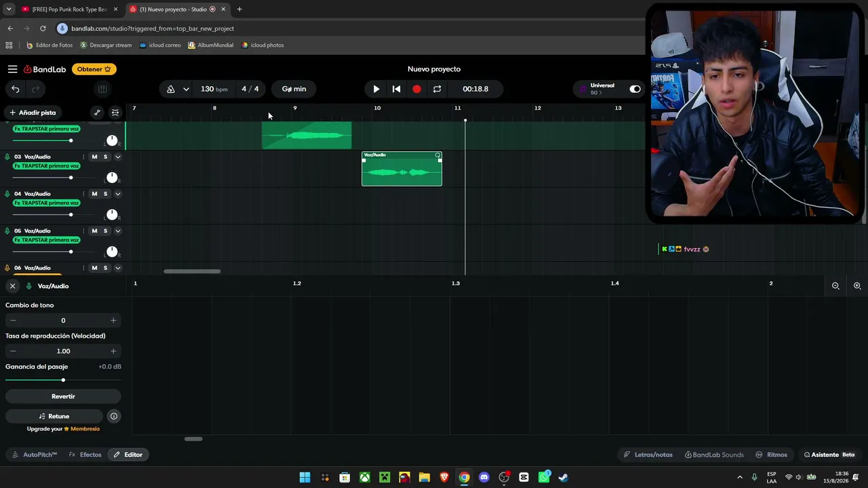Click bar 12 on the timeline ruler
The height and width of the screenshot is (488, 868).
pos(537,108)
